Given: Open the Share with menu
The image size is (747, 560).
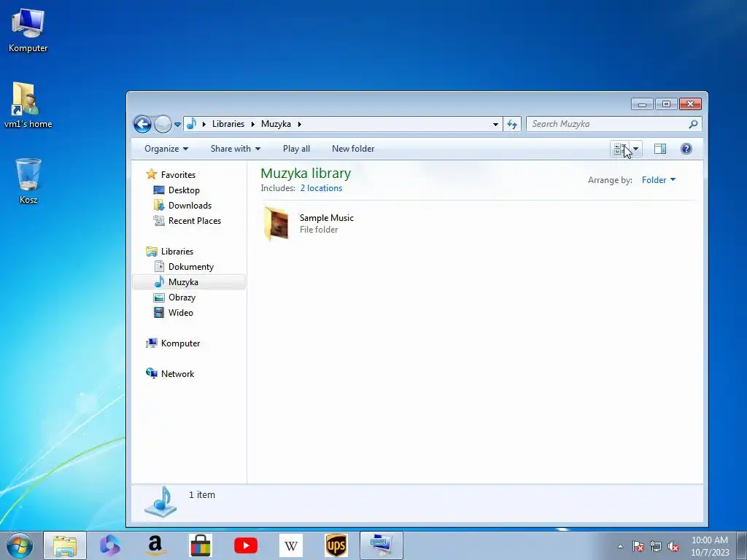Looking at the screenshot, I should pyautogui.click(x=236, y=149).
